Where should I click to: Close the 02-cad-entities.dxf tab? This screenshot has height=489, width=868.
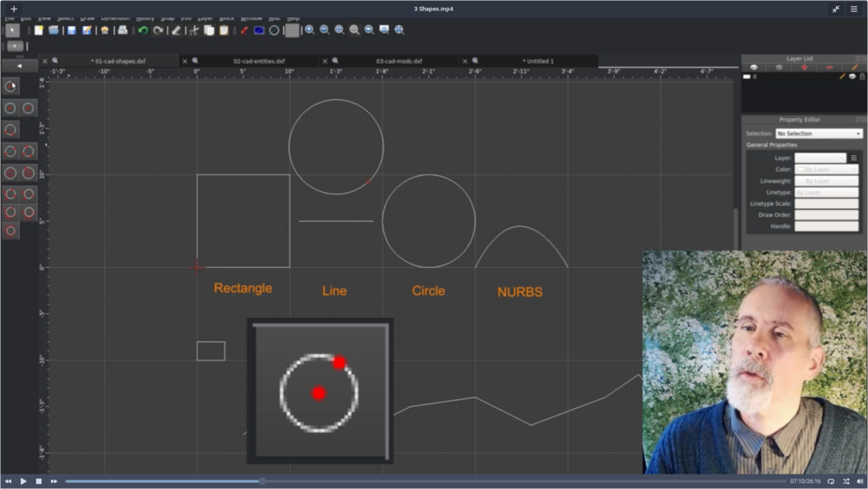pos(185,61)
